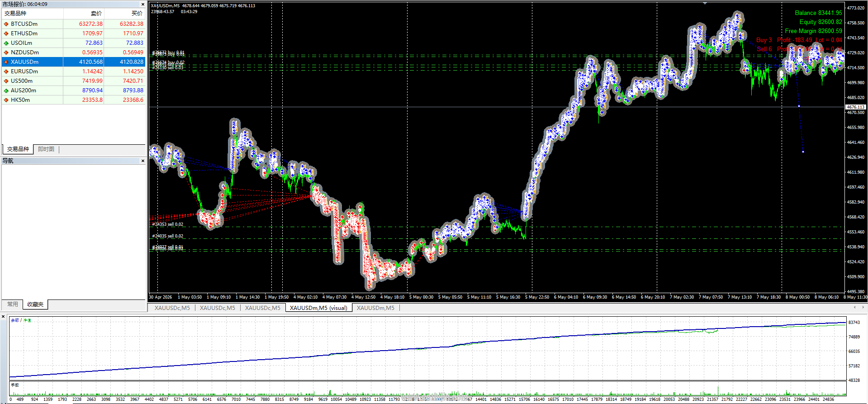Open the 收藏夹 navigator tab
868x404 pixels.
[35, 304]
